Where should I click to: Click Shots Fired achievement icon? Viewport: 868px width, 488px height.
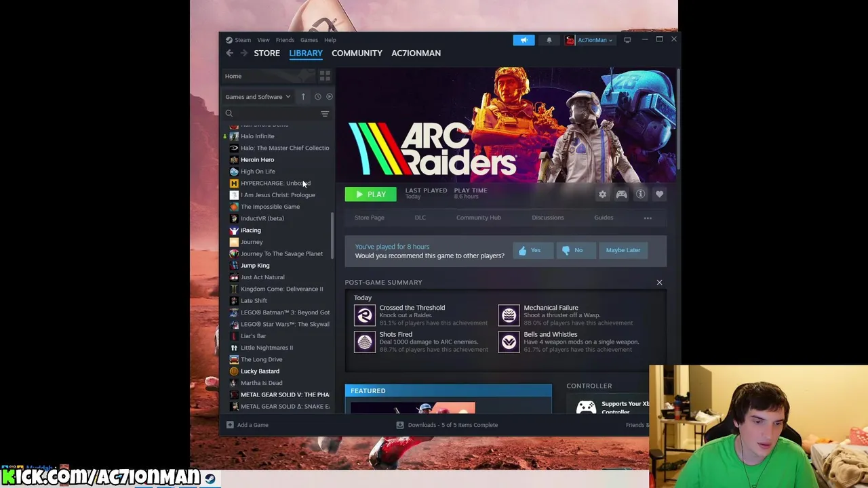364,342
